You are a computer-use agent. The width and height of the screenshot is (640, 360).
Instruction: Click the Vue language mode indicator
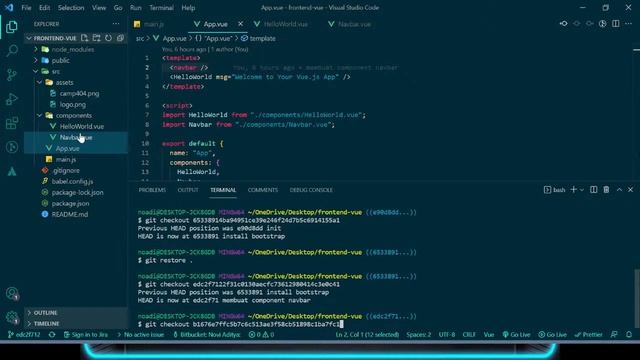489,335
